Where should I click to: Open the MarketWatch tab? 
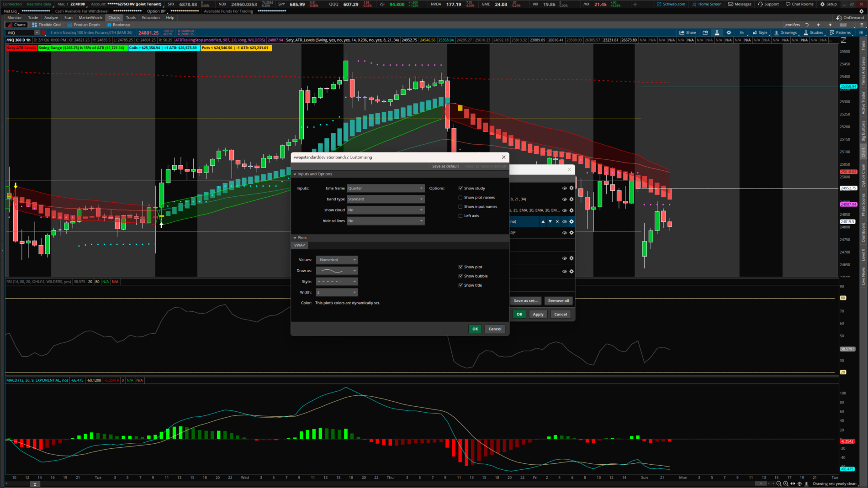click(90, 18)
